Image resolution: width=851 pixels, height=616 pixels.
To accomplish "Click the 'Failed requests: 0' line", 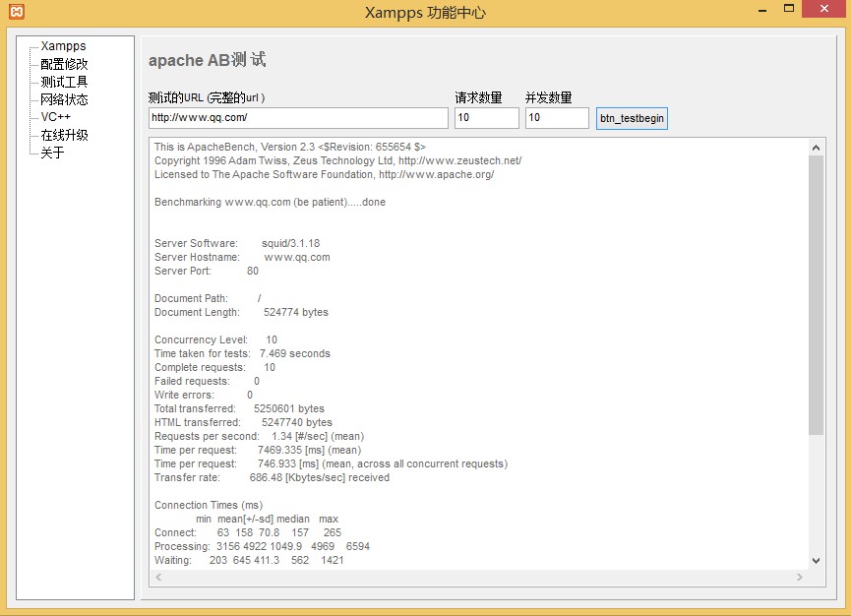I will click(x=207, y=382).
